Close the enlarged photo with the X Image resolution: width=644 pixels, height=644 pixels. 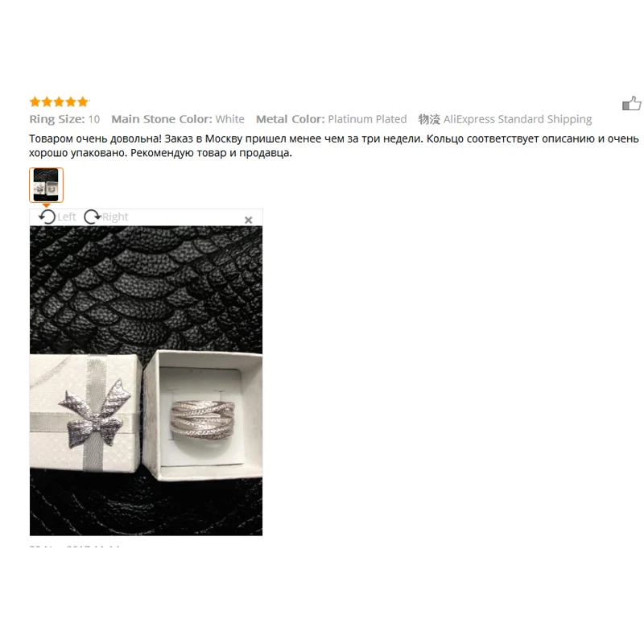[248, 220]
